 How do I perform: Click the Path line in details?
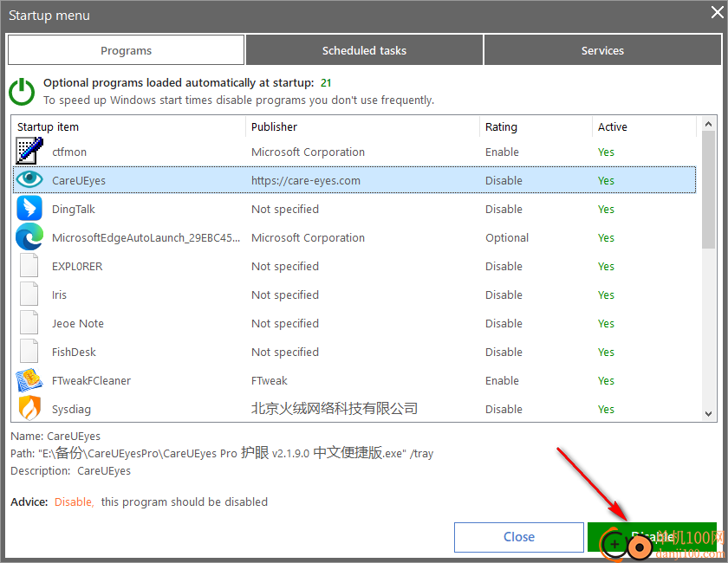click(x=222, y=453)
